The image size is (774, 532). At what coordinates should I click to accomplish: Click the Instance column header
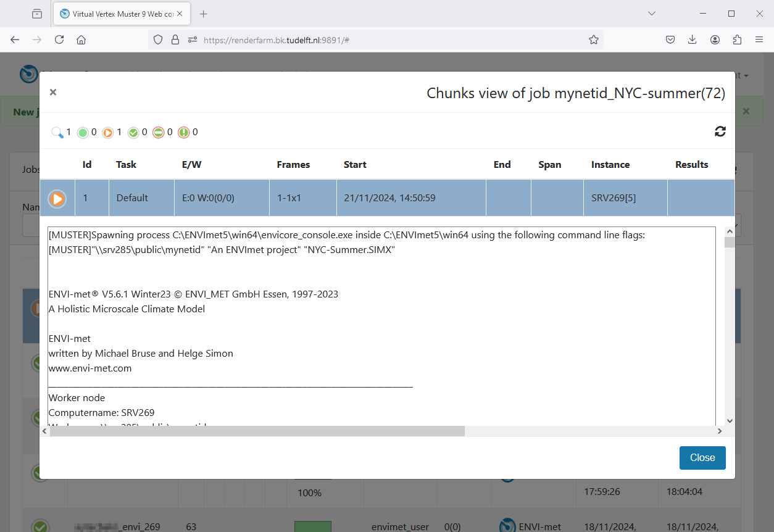[x=610, y=165]
